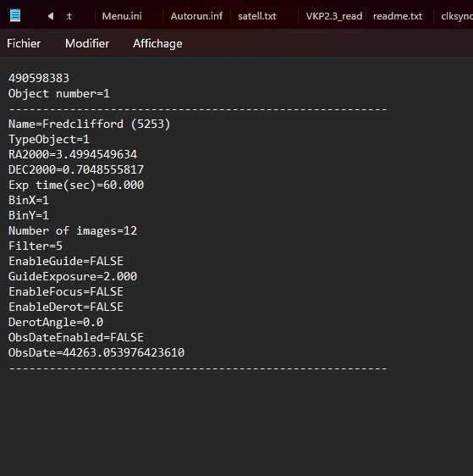Open the Affichage menu
473x476 pixels.
coord(157,44)
